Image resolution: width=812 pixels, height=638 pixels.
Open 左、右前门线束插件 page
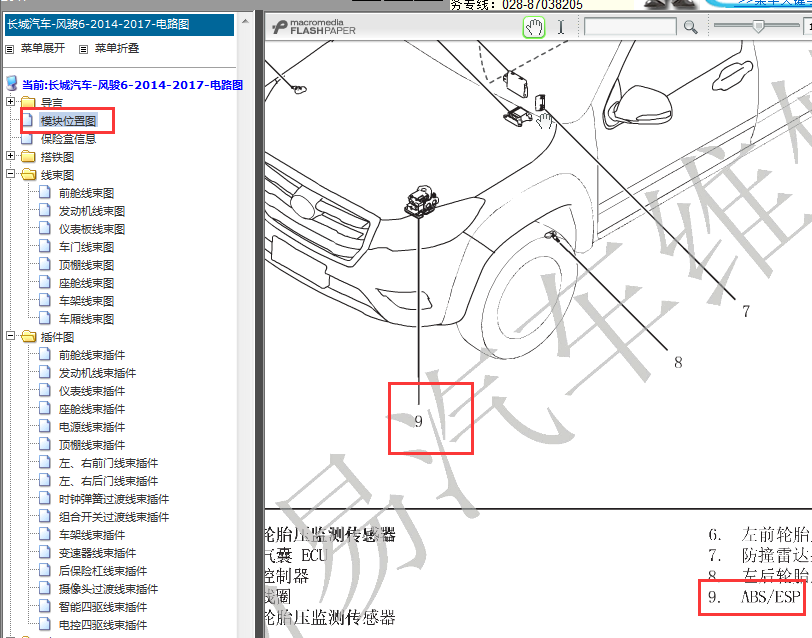108,463
